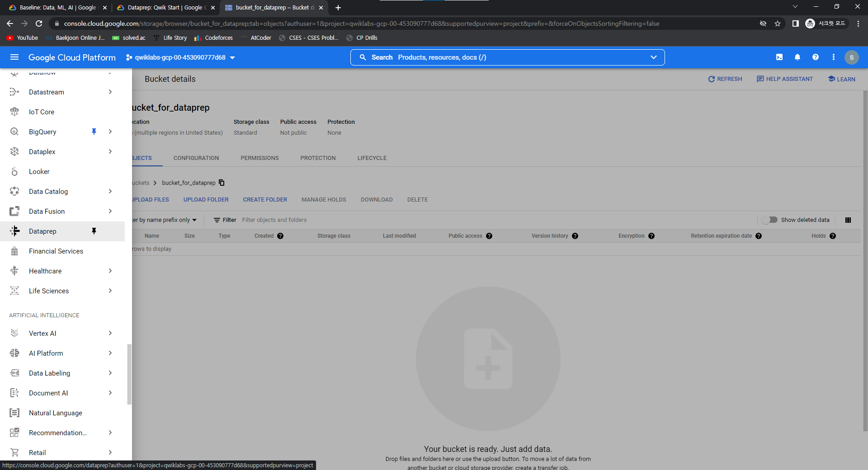Click the Life Sciences sidebar icon
The image size is (868, 470).
(x=14, y=291)
